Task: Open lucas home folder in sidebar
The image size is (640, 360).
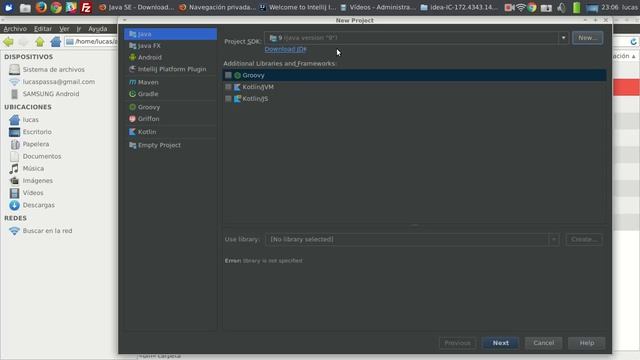Action: [x=31, y=120]
